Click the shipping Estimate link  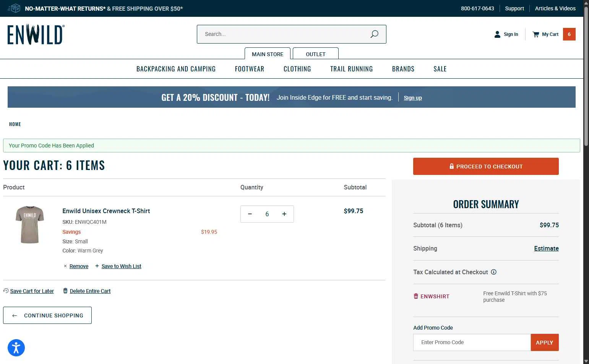[x=546, y=248]
